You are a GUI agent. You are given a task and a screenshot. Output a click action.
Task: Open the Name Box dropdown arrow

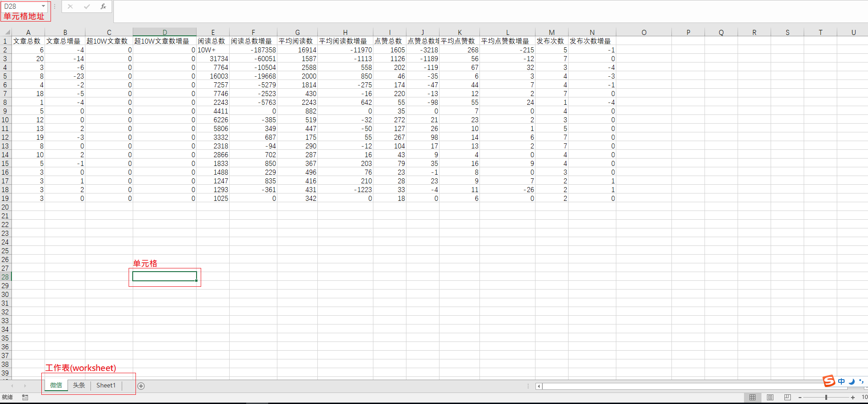tap(43, 6)
